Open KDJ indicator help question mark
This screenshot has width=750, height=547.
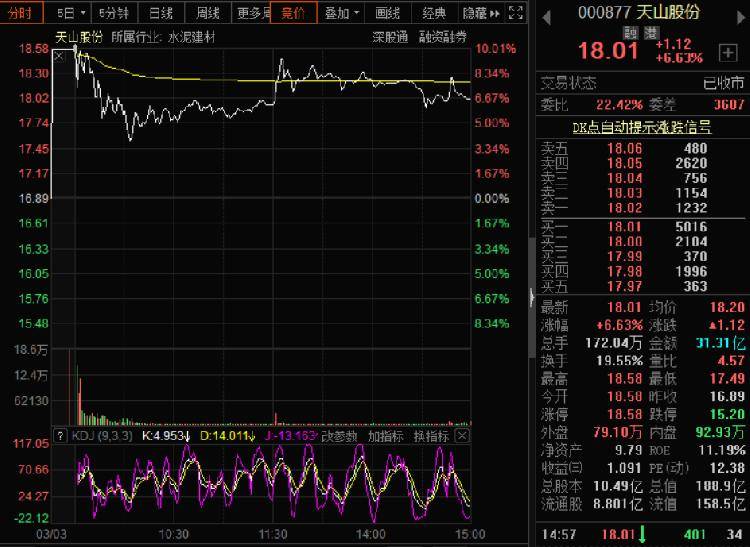tap(61, 436)
